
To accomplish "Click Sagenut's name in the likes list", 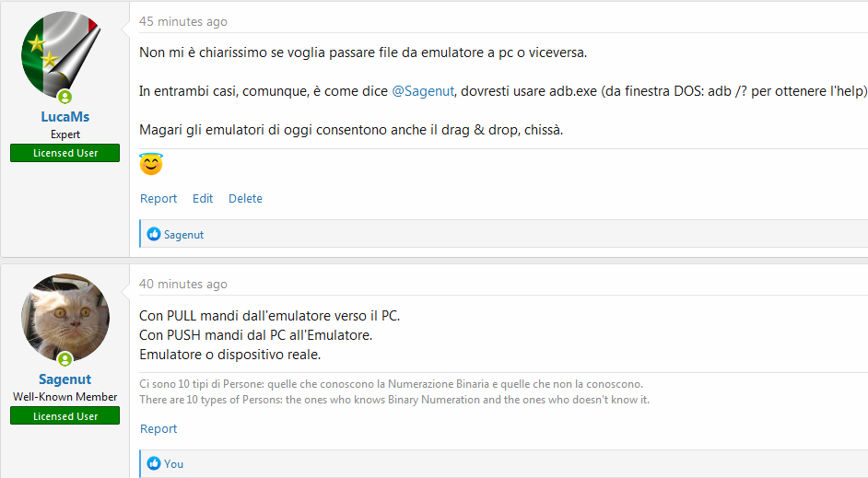I will [x=183, y=235].
